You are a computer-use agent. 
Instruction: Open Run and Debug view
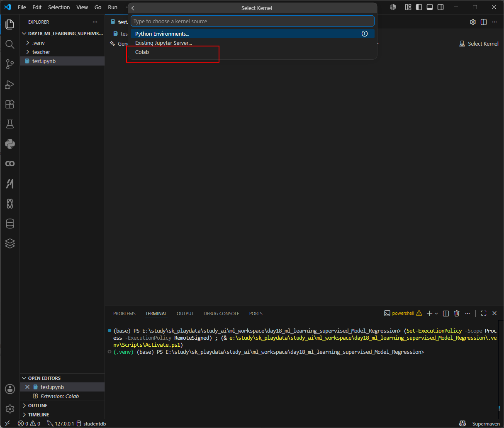10,84
